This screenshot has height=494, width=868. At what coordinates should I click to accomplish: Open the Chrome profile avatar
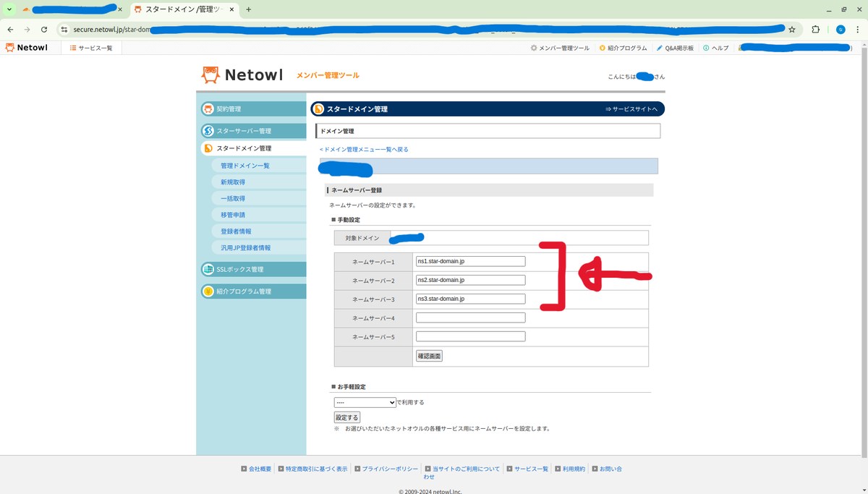[841, 30]
